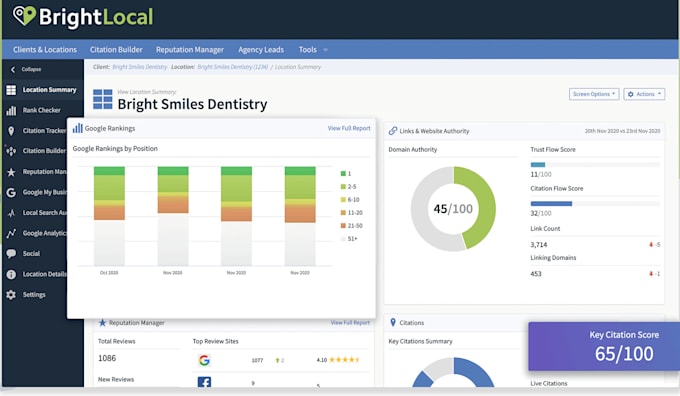Screen dimensions: 680x396
Task: Open Settings gear icon in sidebar
Action: pyautogui.click(x=11, y=295)
